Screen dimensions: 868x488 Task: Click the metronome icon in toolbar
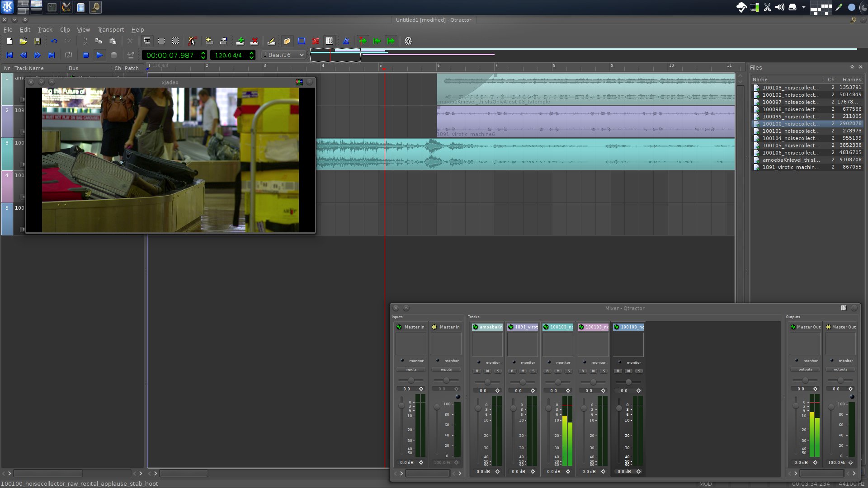coord(346,41)
